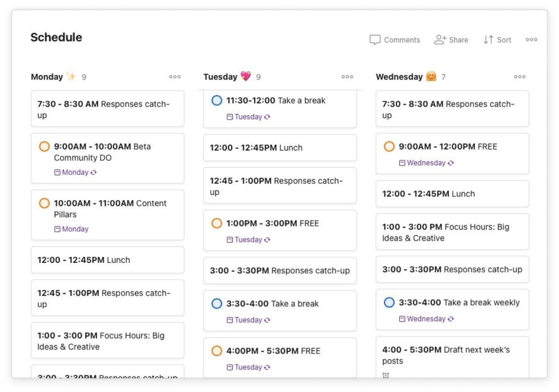
Task: Click the Share button
Action: pos(451,40)
